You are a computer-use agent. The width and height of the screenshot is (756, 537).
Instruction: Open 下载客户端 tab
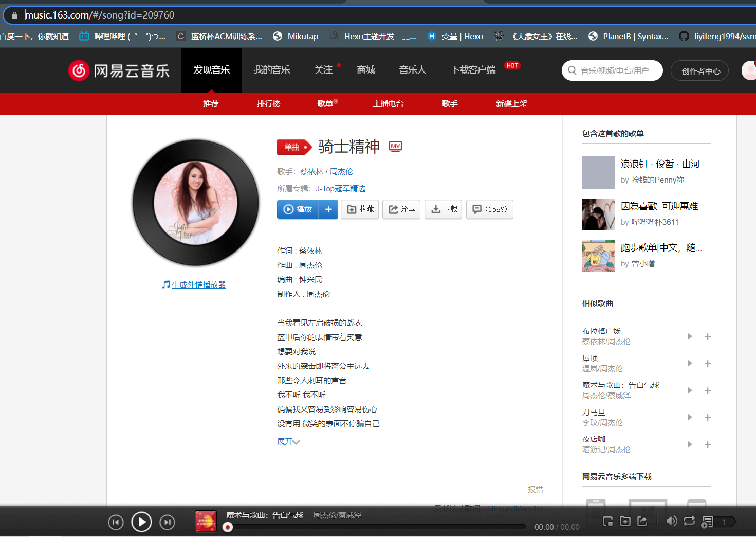coord(473,70)
